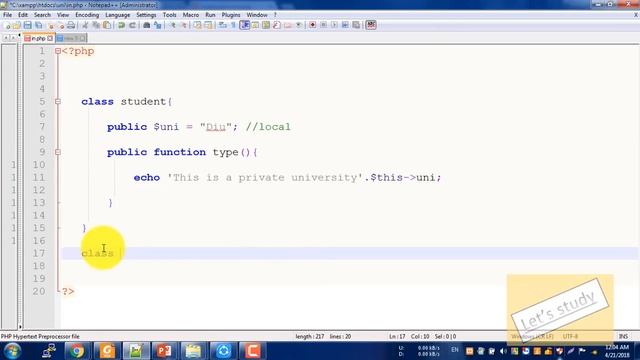
Task: Open the ? help menu
Action: click(275, 15)
